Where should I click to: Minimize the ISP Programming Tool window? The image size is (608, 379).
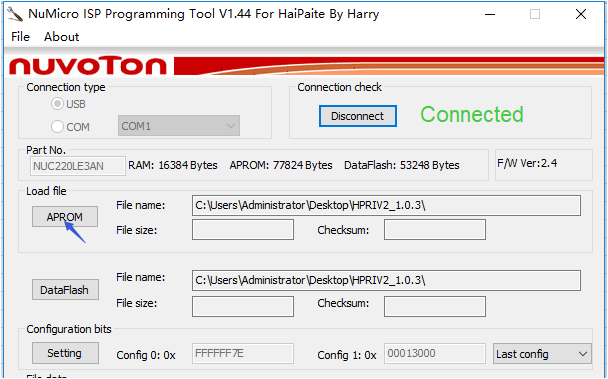pyautogui.click(x=490, y=15)
